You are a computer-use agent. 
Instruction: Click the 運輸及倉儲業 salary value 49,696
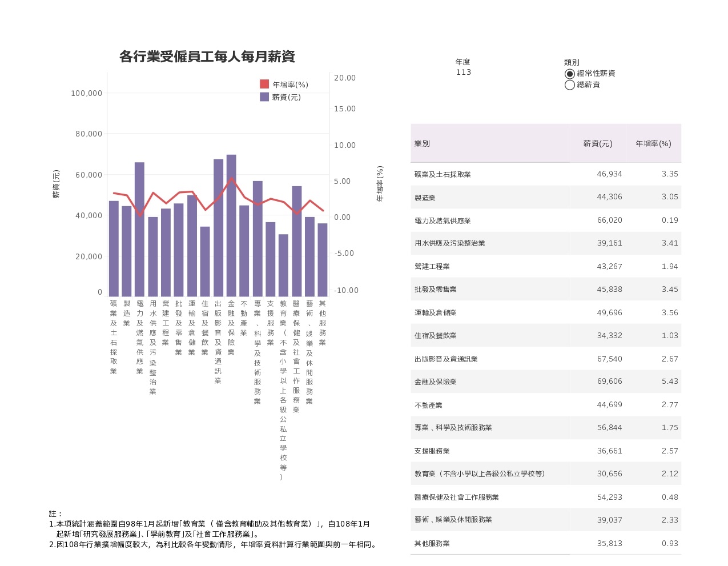(x=609, y=313)
